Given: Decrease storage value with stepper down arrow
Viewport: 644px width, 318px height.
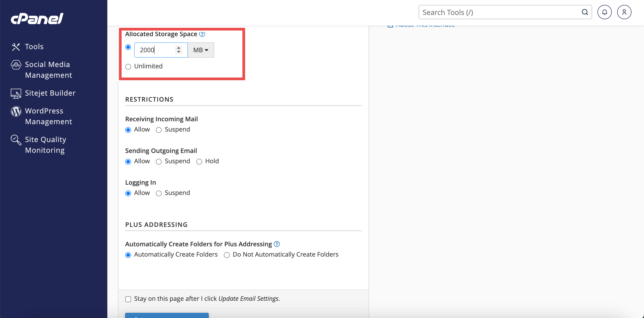Looking at the screenshot, I should 178,52.
